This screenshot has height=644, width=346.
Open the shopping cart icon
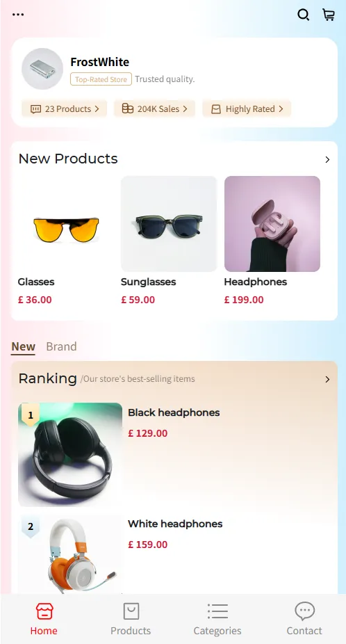pyautogui.click(x=329, y=15)
